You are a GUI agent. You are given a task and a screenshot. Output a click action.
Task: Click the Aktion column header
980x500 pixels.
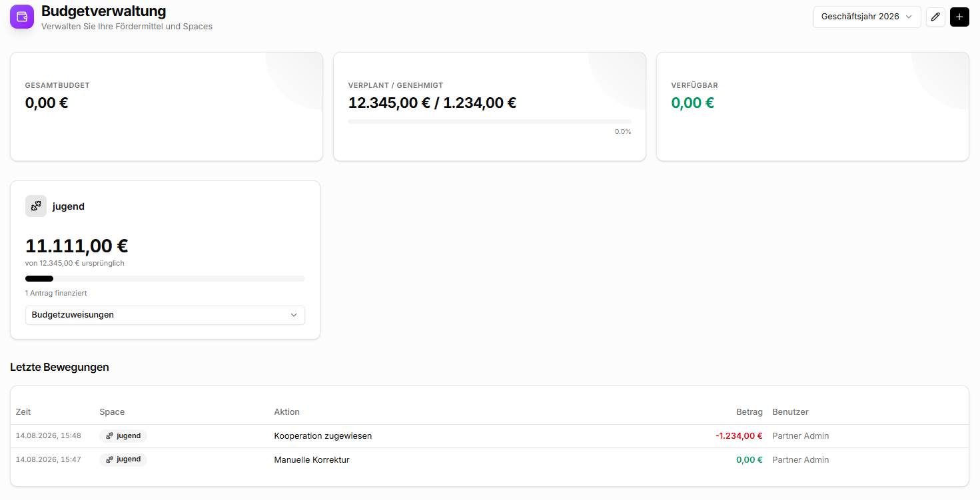(x=287, y=412)
